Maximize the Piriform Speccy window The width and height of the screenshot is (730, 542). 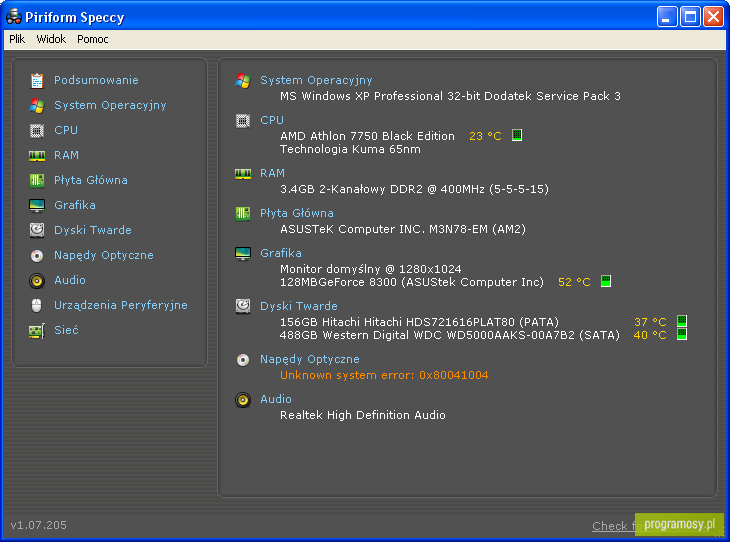click(x=690, y=17)
